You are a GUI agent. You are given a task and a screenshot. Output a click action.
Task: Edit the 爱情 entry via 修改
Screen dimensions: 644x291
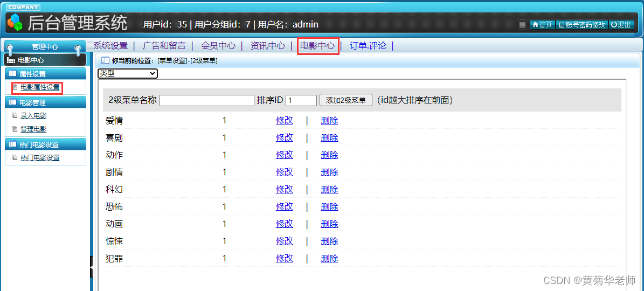(x=285, y=121)
